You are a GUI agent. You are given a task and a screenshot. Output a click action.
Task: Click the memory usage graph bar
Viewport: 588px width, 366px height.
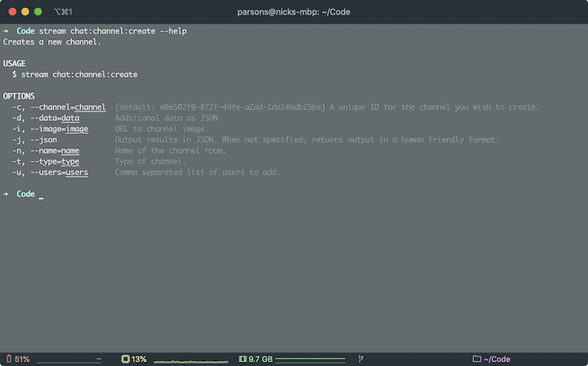point(310,360)
